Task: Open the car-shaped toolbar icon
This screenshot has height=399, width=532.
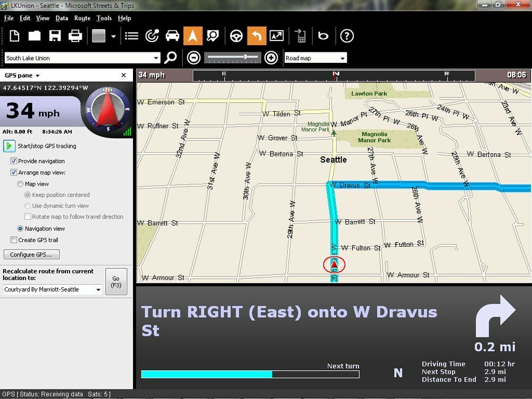Action: pyautogui.click(x=172, y=36)
